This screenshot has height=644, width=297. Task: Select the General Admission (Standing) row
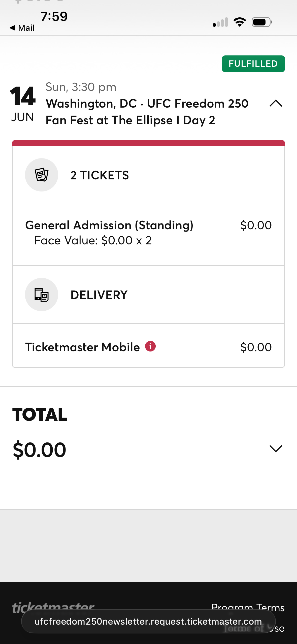[109, 225]
